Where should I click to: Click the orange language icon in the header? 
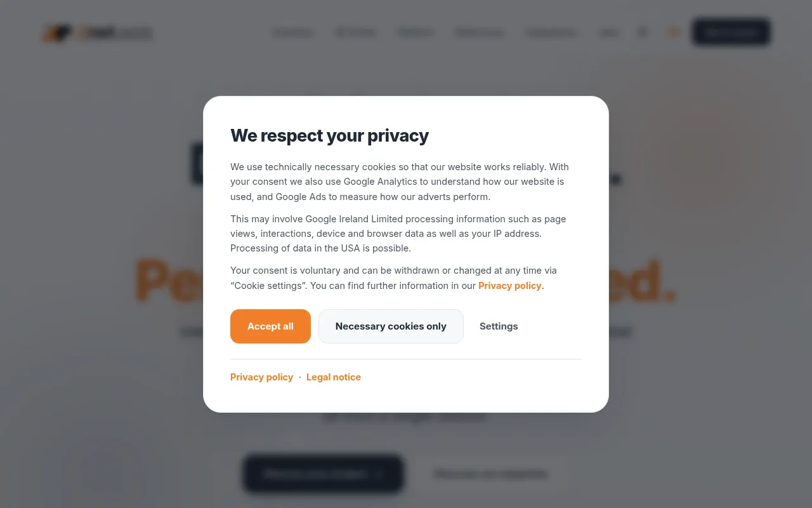tap(674, 32)
